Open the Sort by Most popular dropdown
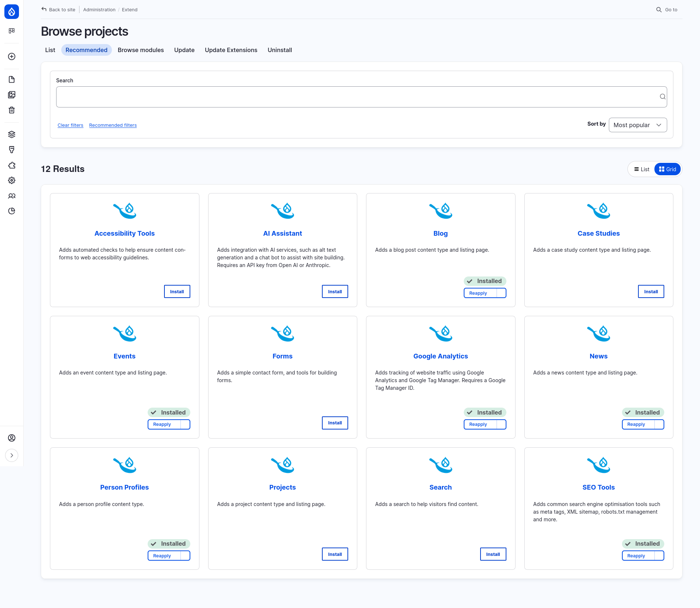 [637, 125]
